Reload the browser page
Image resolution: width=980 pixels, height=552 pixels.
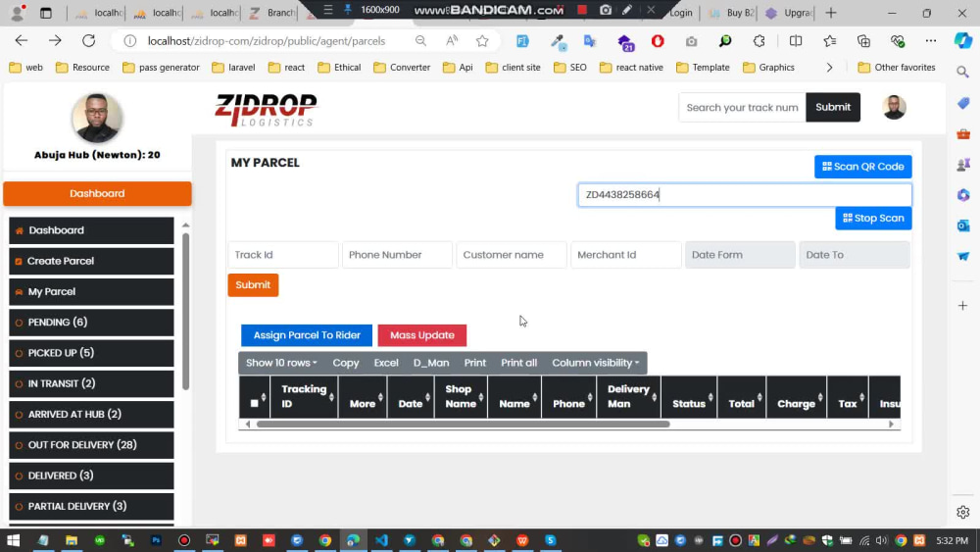pyautogui.click(x=89, y=40)
